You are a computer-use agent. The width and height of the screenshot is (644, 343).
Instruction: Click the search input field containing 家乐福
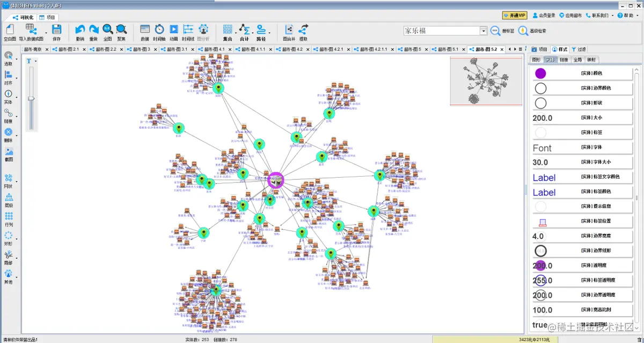[441, 31]
